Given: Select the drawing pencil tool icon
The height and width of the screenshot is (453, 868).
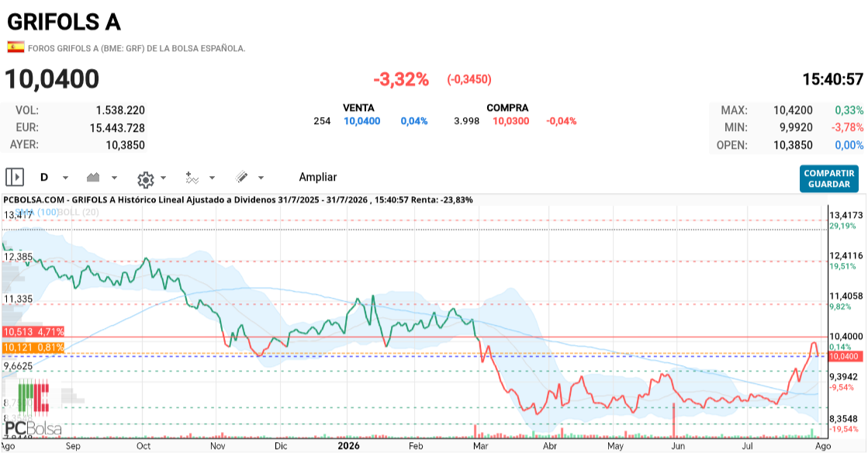Looking at the screenshot, I should click(x=241, y=177).
